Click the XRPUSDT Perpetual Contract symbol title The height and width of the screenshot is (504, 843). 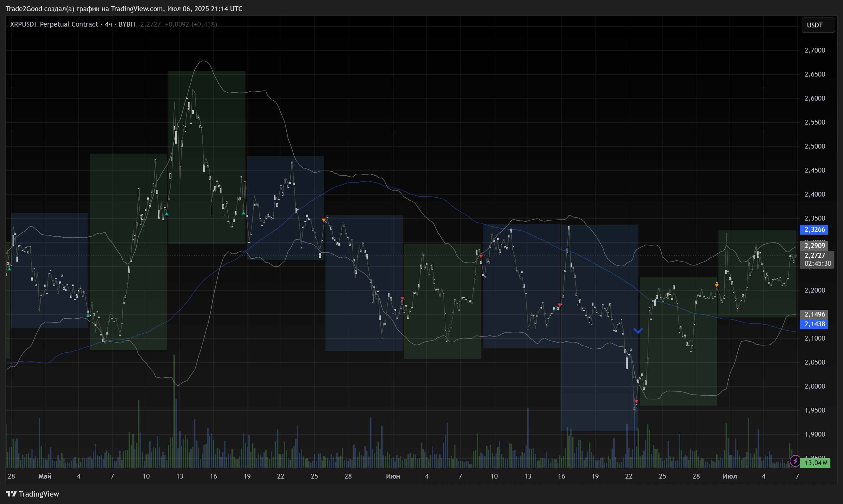[x=54, y=24]
